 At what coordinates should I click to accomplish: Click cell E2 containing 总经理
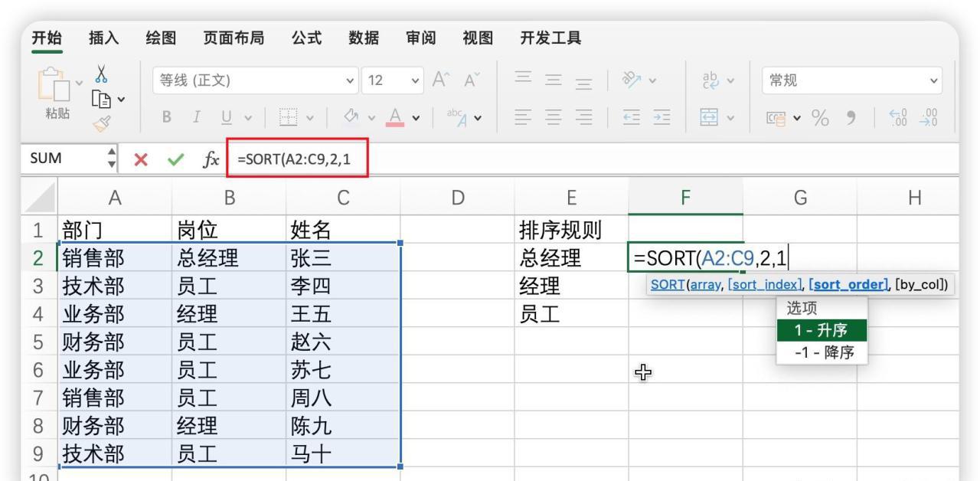click(571, 257)
